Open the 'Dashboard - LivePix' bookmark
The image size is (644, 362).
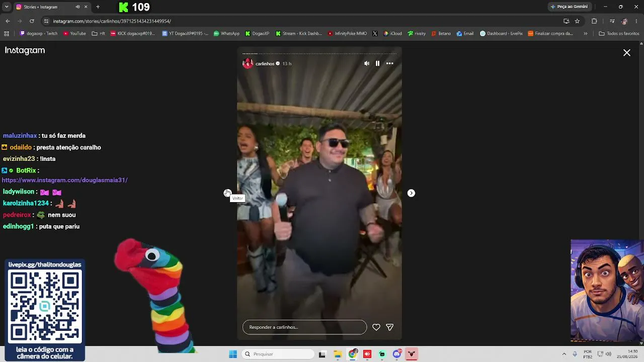(x=501, y=34)
